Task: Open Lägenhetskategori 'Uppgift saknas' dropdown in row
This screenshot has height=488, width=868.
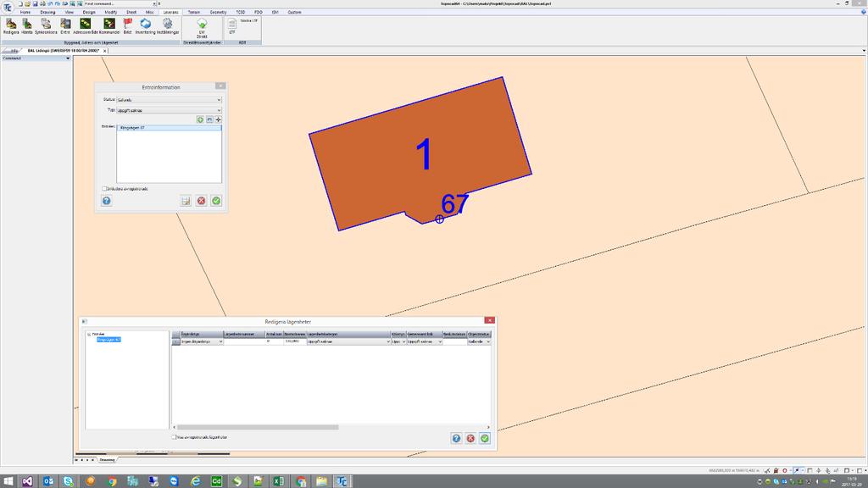Action: 348,342
